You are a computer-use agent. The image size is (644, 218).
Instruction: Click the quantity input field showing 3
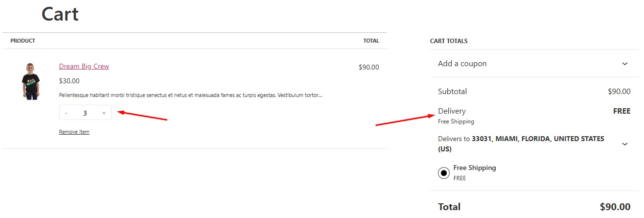point(85,113)
